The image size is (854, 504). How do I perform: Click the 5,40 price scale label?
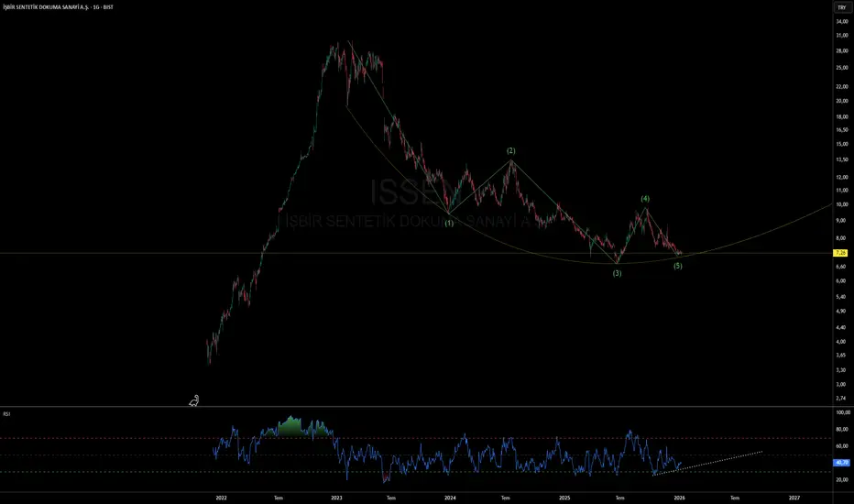[x=842, y=297]
